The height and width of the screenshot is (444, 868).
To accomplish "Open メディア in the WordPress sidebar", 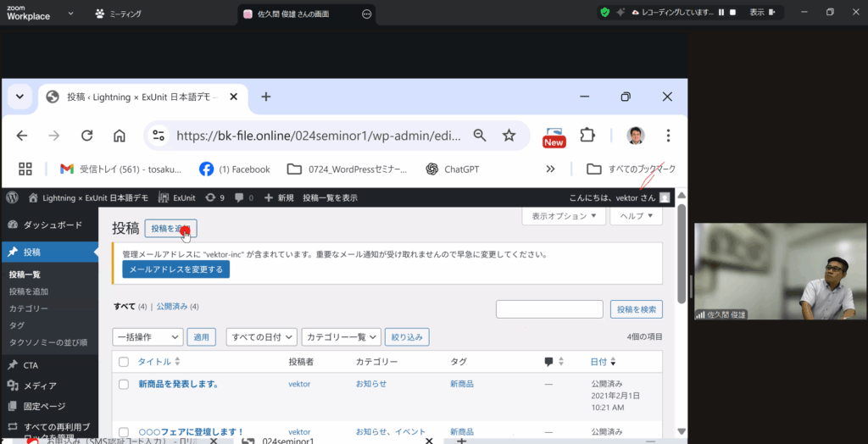I will pos(40,386).
